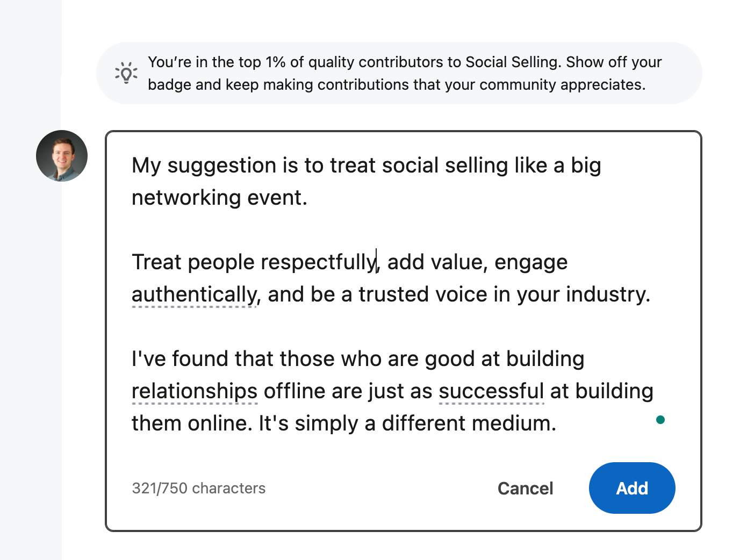Click the underlined word "relationships"
Screen dimensions: 747x560
[x=195, y=391]
